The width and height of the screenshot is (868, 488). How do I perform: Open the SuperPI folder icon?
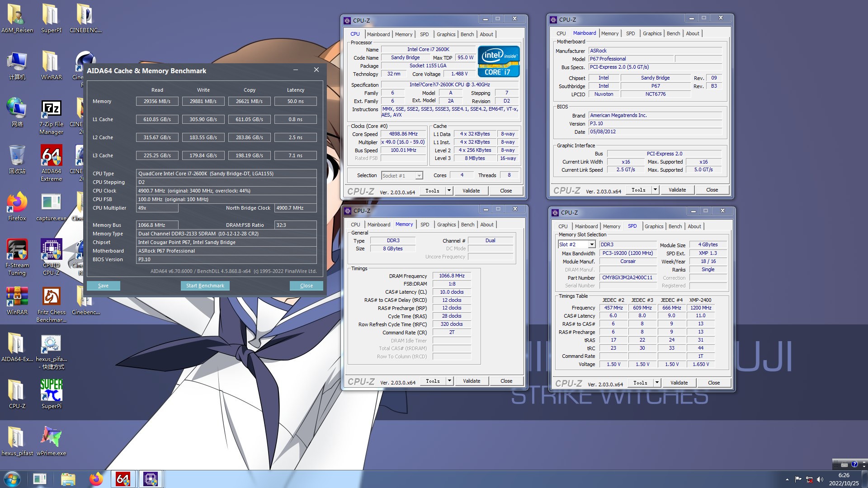click(x=51, y=18)
